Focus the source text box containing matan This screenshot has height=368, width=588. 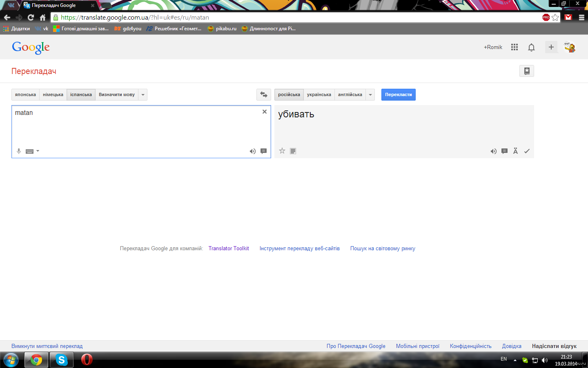pos(141,132)
